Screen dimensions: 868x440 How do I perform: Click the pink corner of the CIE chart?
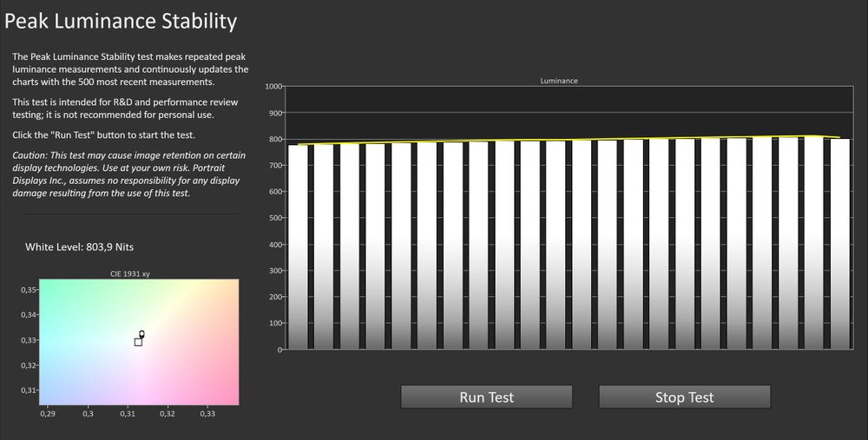227,395
